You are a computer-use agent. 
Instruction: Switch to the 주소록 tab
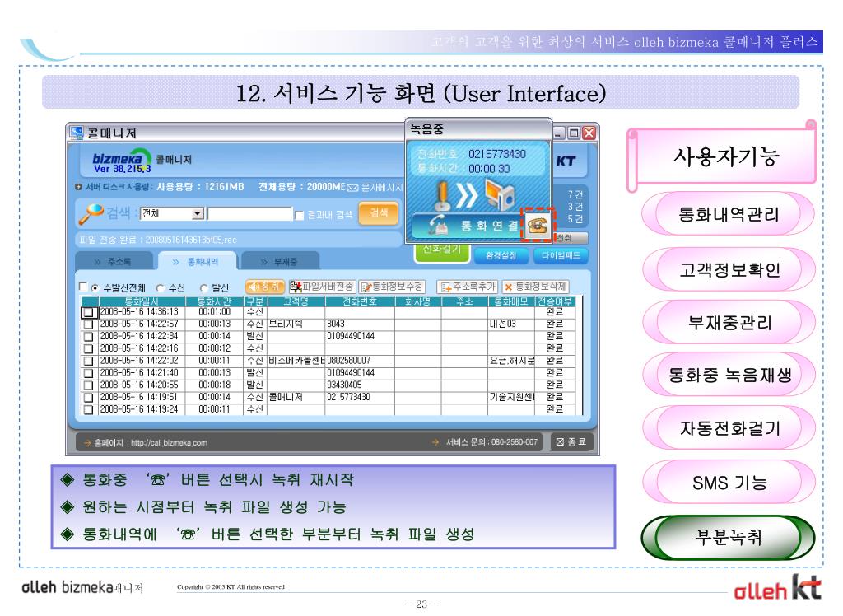click(114, 261)
